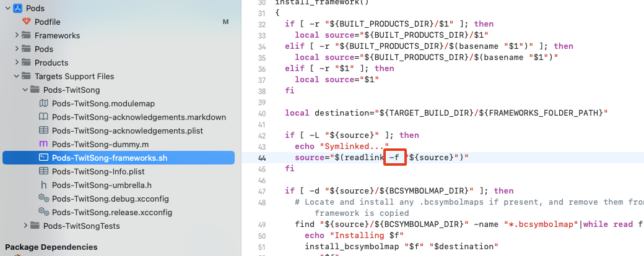Click the local source="$1" line
Screen dimensions: 644x256
[337, 79]
